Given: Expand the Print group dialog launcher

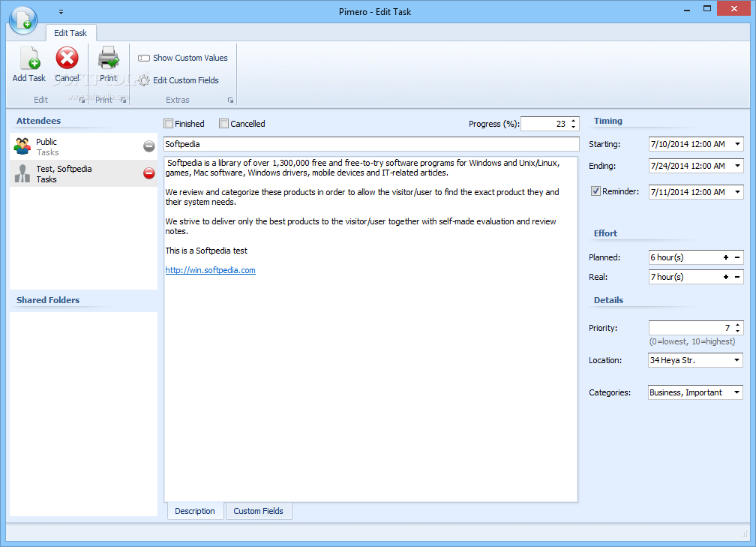Looking at the screenshot, I should pos(124,101).
